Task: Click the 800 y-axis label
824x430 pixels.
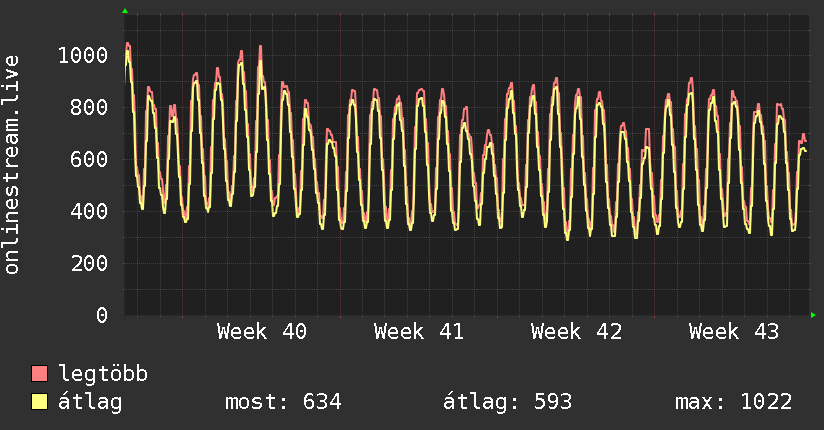Action: [89, 107]
